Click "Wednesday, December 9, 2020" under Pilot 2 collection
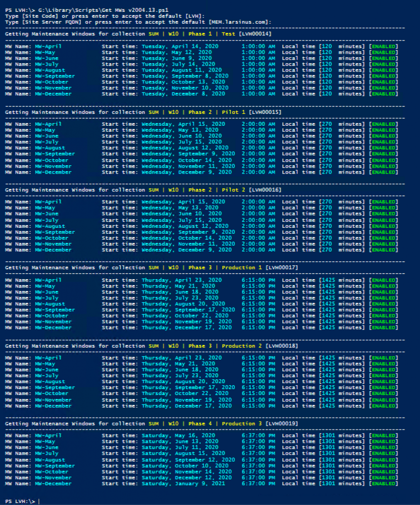This screenshot has width=420, height=505. pos(187,250)
